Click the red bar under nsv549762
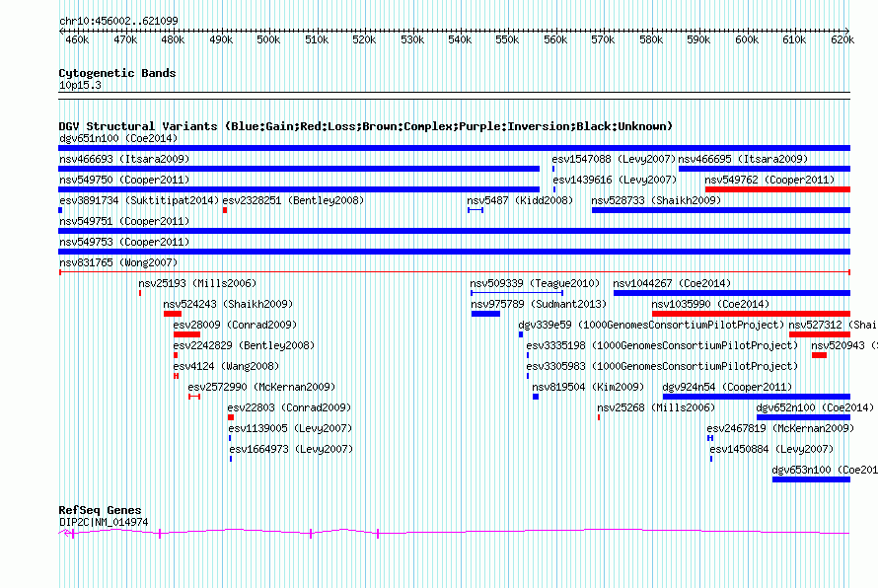 pyautogui.click(x=777, y=189)
